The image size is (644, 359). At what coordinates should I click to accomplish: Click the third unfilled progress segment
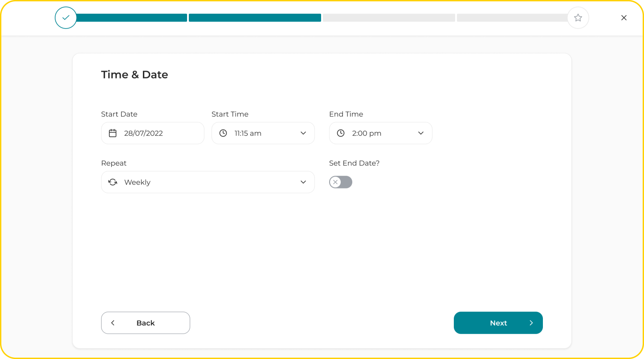[389, 18]
